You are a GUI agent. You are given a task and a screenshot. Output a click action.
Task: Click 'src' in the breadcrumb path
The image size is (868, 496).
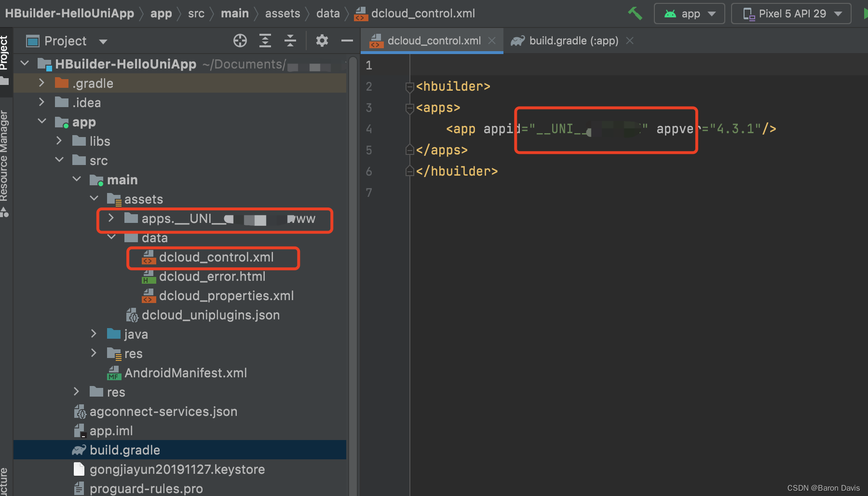coord(196,14)
